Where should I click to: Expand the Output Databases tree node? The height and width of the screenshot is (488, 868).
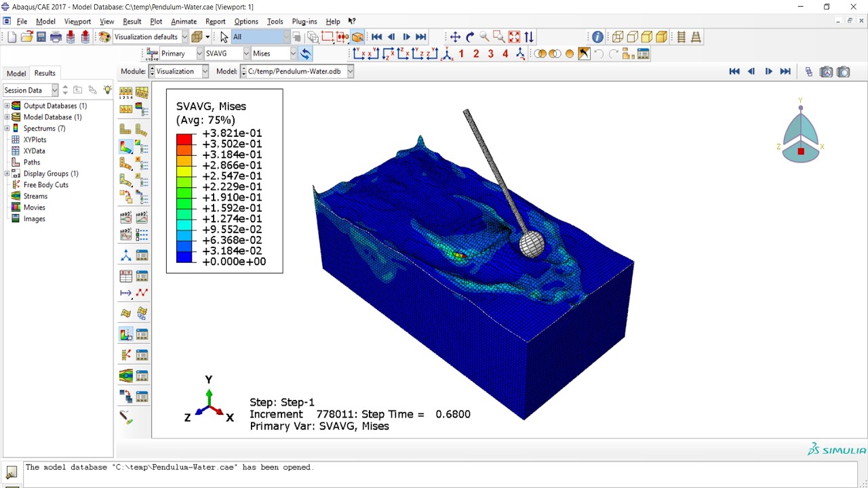click(x=7, y=106)
